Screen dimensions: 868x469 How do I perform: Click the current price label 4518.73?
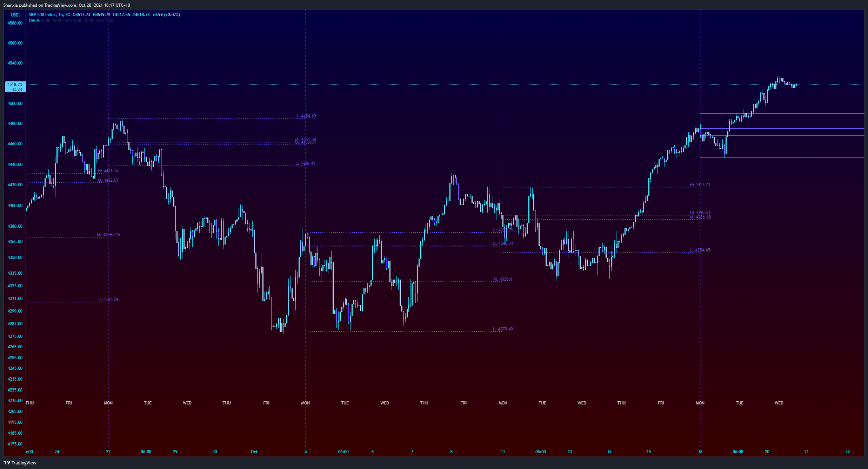pos(15,85)
